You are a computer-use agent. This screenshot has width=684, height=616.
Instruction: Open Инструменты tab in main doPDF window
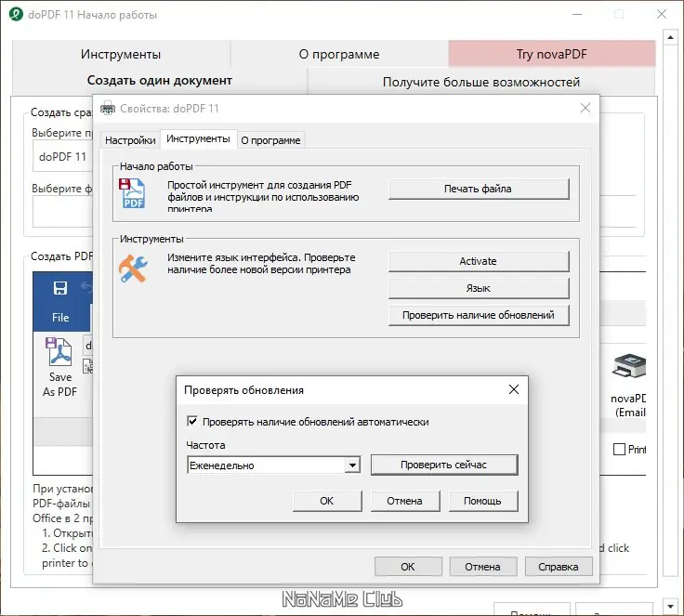(x=121, y=54)
